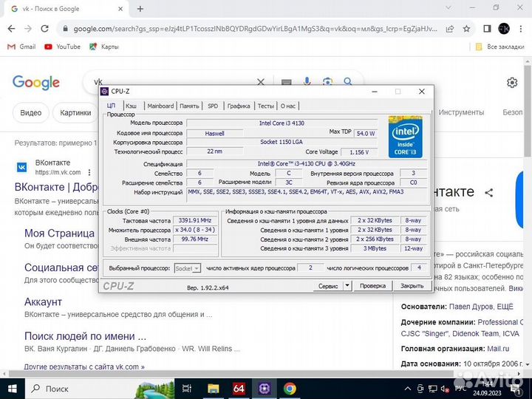Click the Intel Core i3 logo
Screen dimensions: 532x399
(x=405, y=137)
